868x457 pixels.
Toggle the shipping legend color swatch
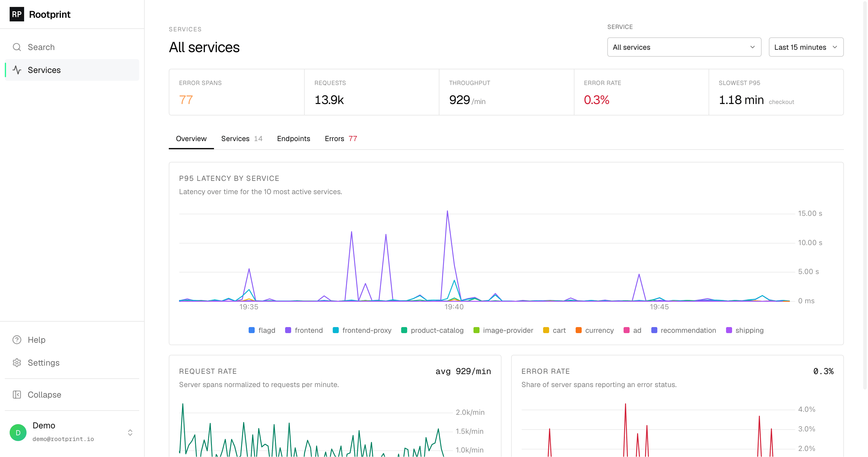tap(729, 330)
